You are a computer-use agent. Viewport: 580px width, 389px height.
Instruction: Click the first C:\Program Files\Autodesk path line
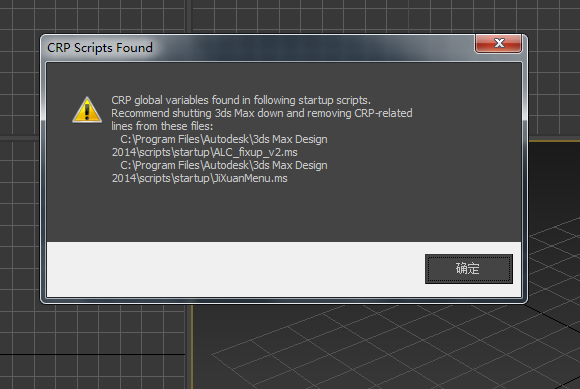click(x=224, y=139)
